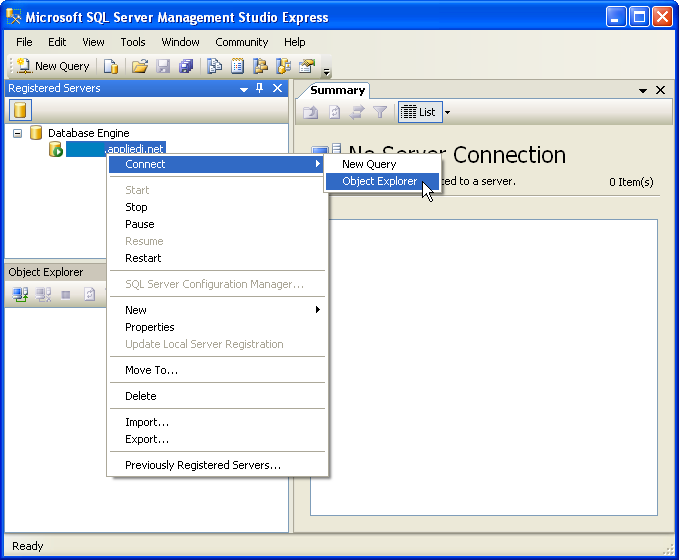Open the Window menu
This screenshot has height=560, width=679.
tap(180, 42)
